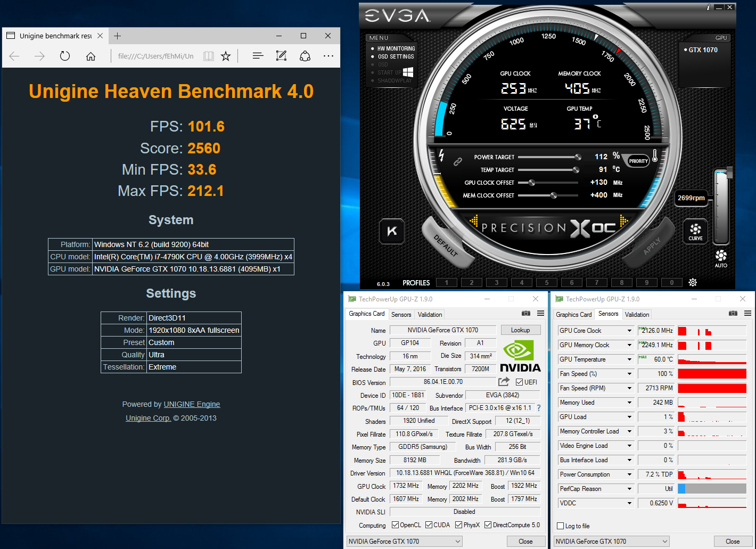Enable Log to file in GPU-Z Sensors
The width and height of the screenshot is (756, 549).
click(560, 526)
